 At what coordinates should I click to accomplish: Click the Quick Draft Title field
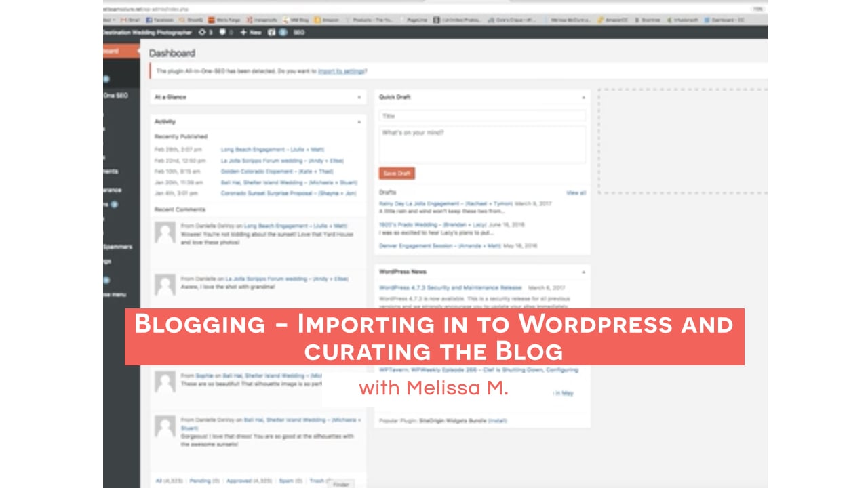point(482,116)
